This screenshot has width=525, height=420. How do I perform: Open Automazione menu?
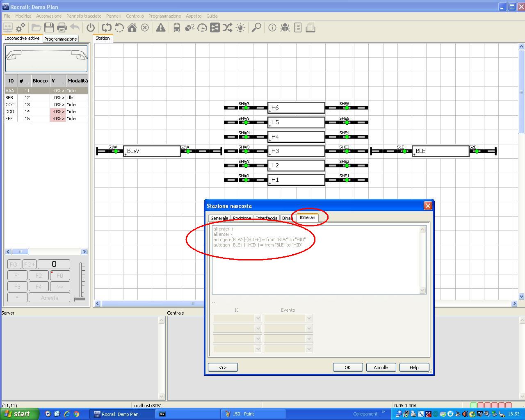point(49,16)
